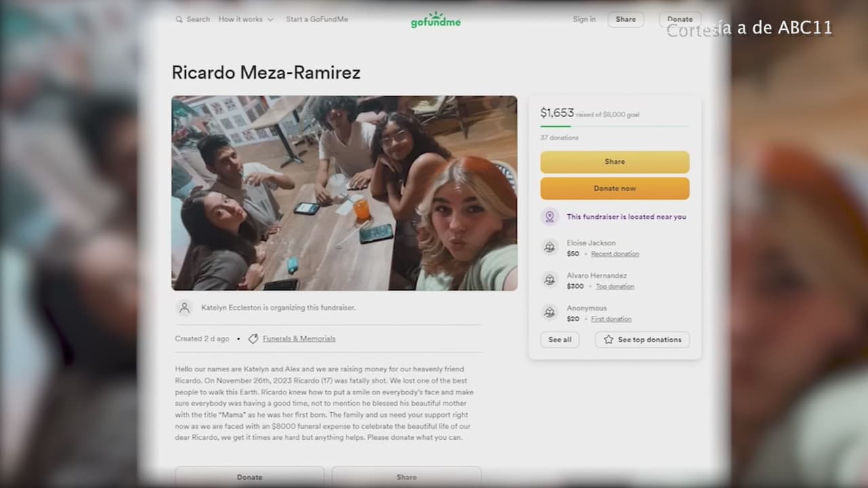Click the GoFundMe logo
Screen dimensions: 868x488
[435, 20]
